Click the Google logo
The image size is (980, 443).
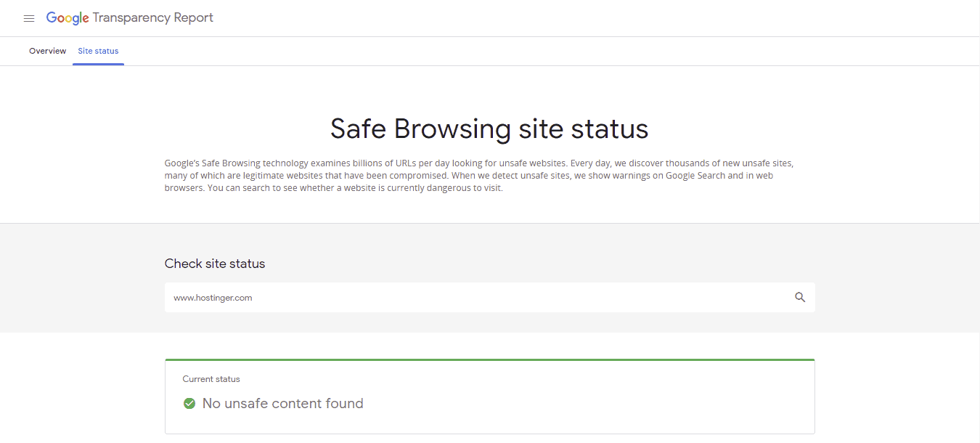(68, 18)
